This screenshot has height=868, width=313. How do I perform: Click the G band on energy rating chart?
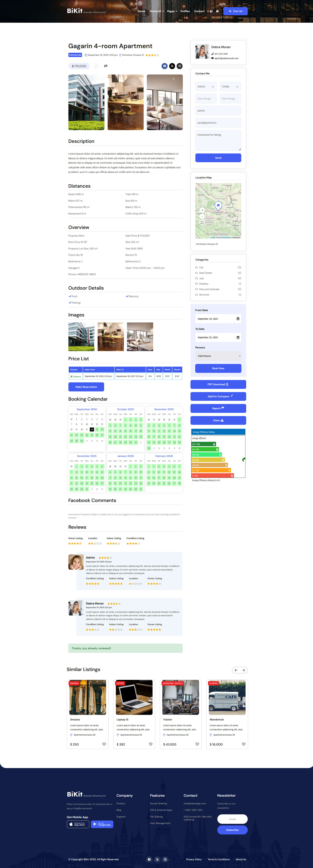click(213, 475)
